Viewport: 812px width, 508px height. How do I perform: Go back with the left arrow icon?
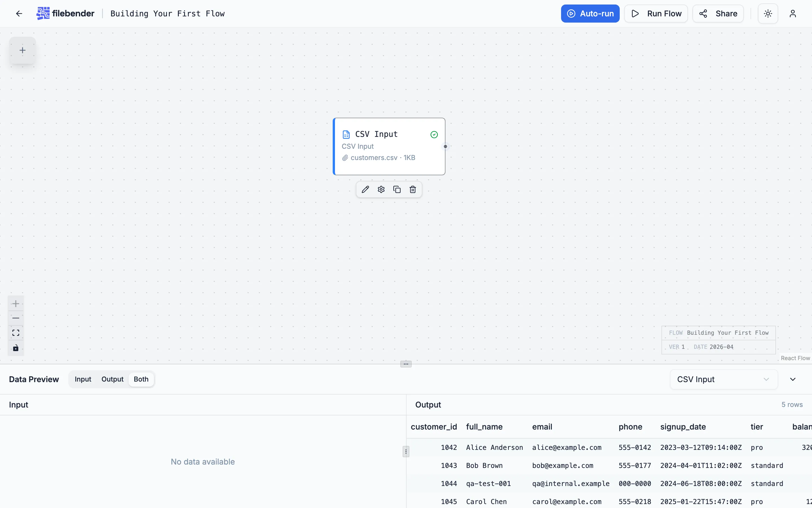pos(19,14)
